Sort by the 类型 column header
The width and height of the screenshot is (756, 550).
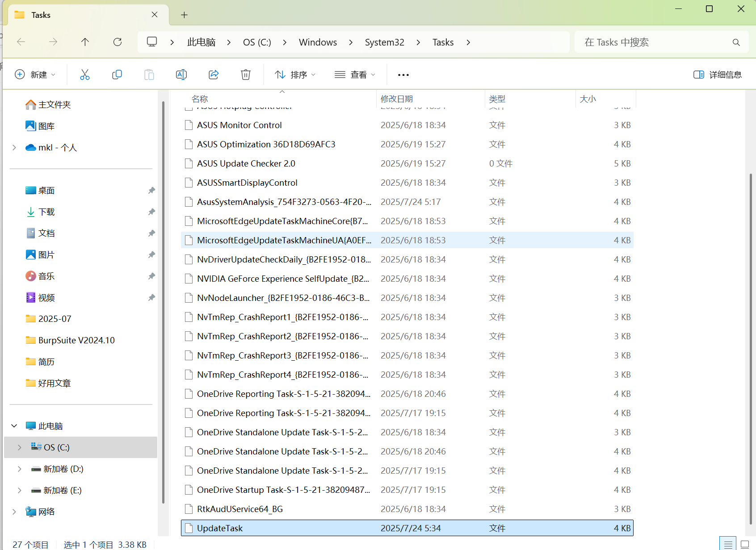pyautogui.click(x=531, y=99)
